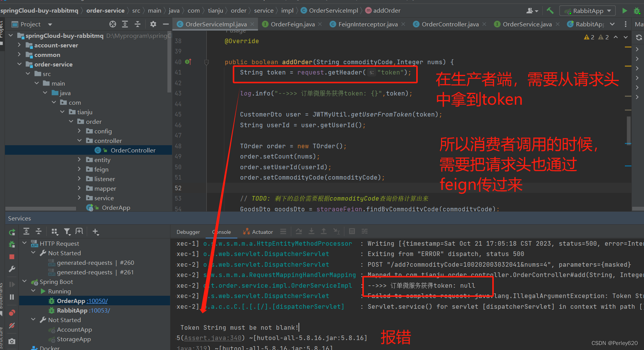Collapse the HTTP Request node in Services
The image size is (644, 350).
(25, 243)
